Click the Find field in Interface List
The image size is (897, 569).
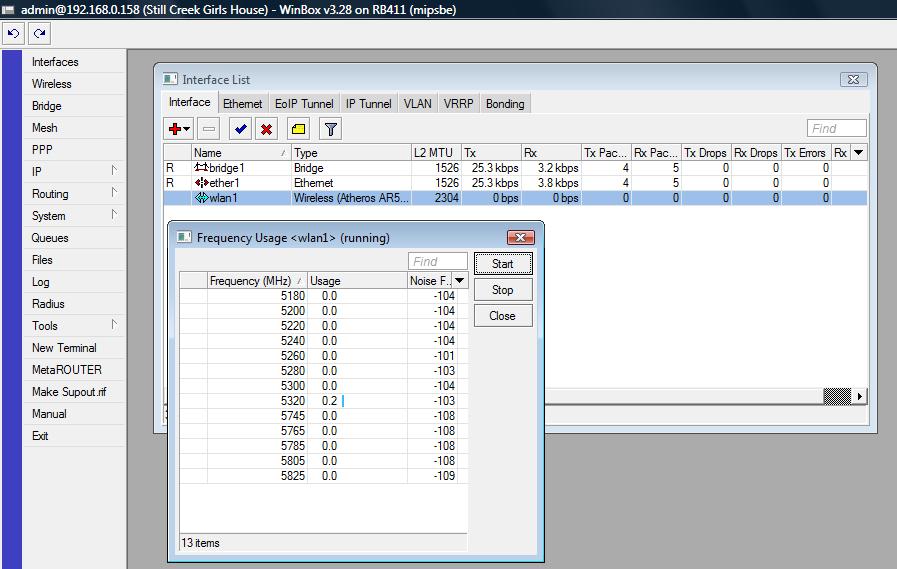836,129
